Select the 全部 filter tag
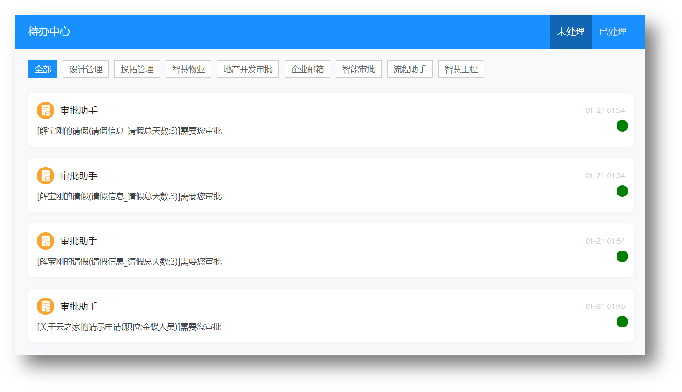This screenshot has width=682, height=392. (x=43, y=69)
